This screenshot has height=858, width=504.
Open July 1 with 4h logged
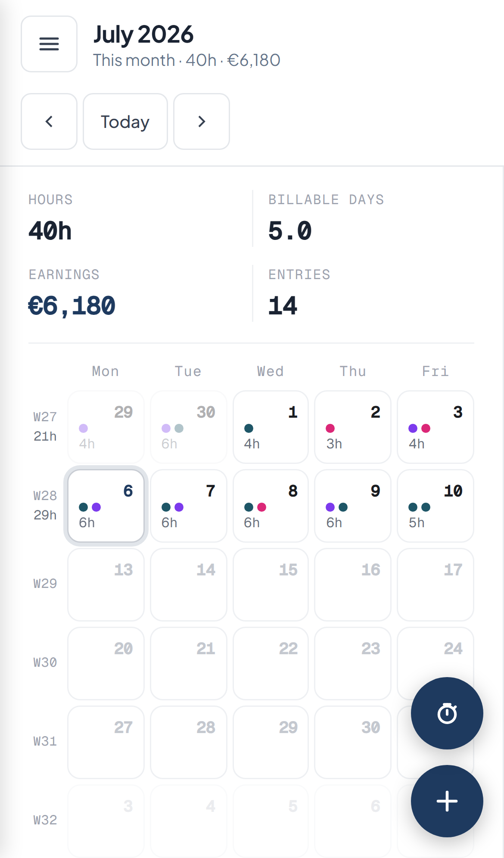(x=271, y=427)
